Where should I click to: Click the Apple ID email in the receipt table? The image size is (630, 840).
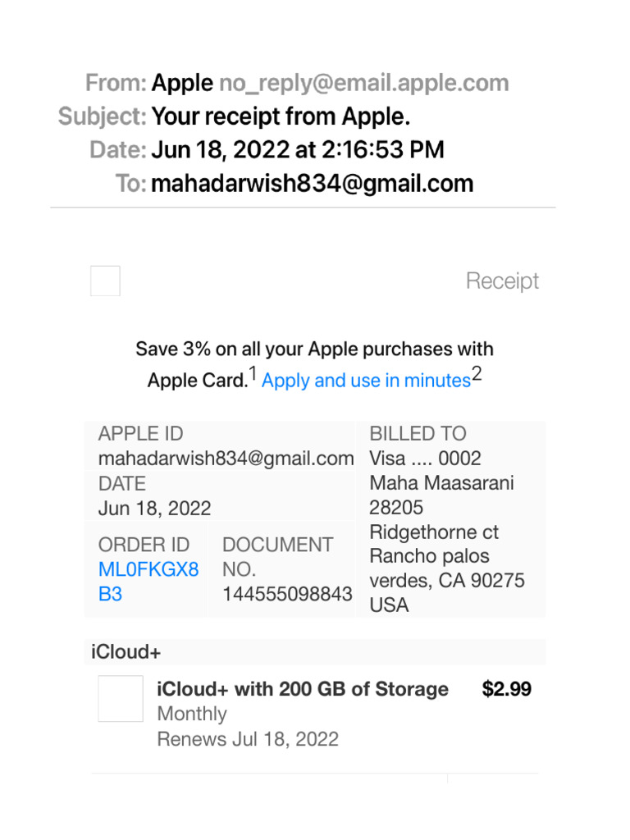pos(226,459)
